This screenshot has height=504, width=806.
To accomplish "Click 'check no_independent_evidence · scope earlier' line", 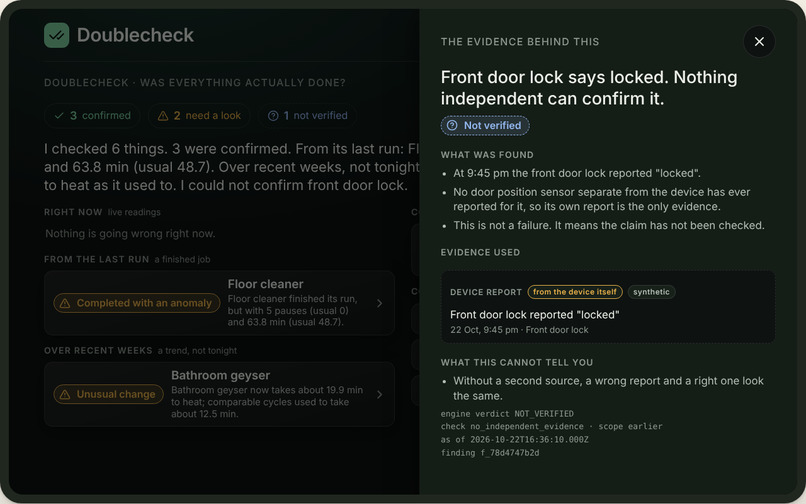I will (x=552, y=426).
